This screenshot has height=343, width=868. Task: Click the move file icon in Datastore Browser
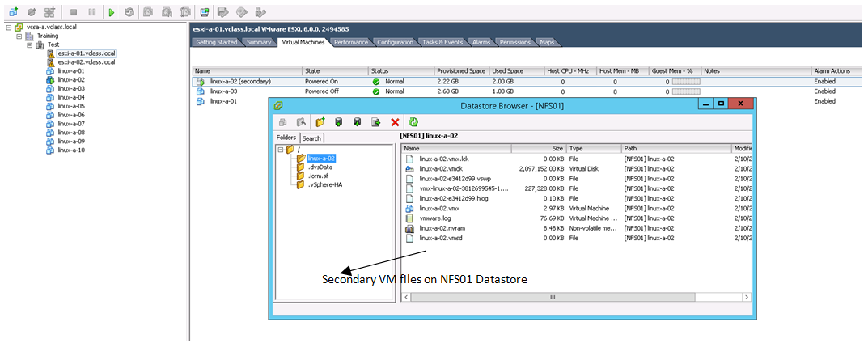click(x=376, y=123)
